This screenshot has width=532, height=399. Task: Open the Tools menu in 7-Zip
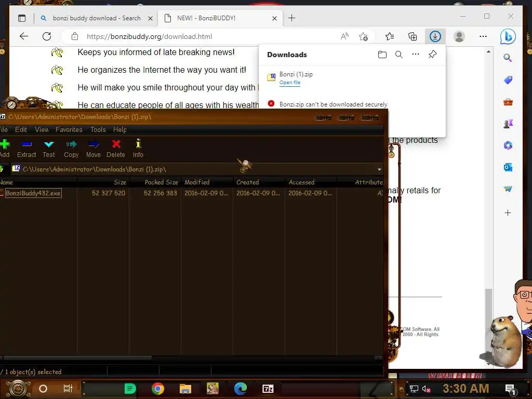click(98, 129)
